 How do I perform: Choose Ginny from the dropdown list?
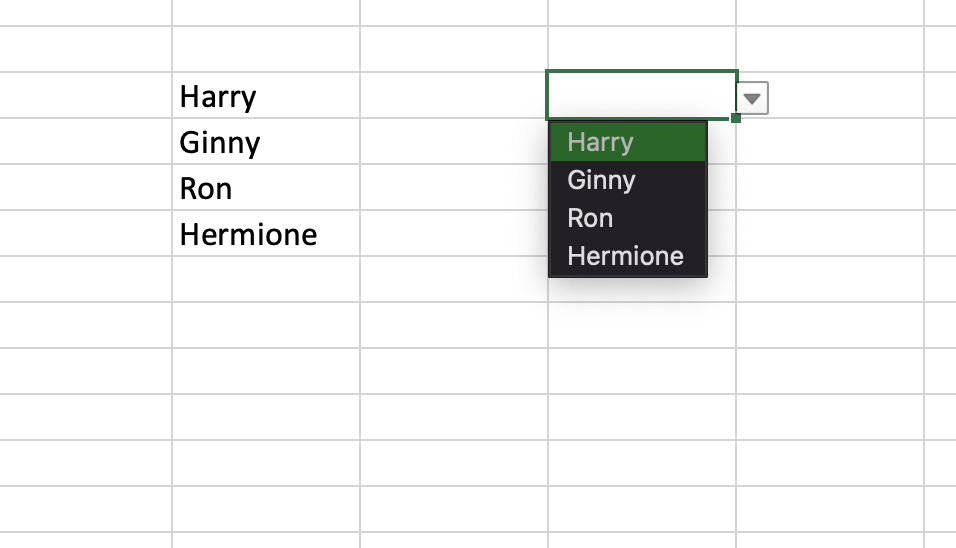[x=628, y=180]
